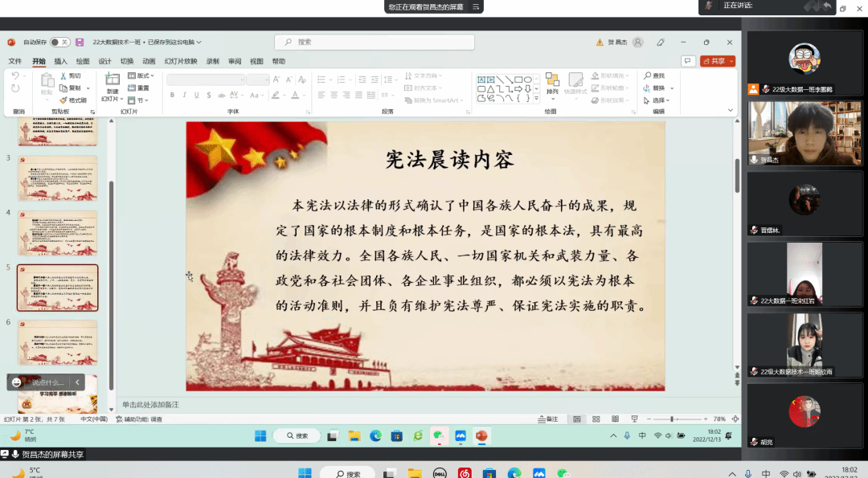Open the Select (选择) dropdown
This screenshot has width=868, height=478.
tap(659, 100)
